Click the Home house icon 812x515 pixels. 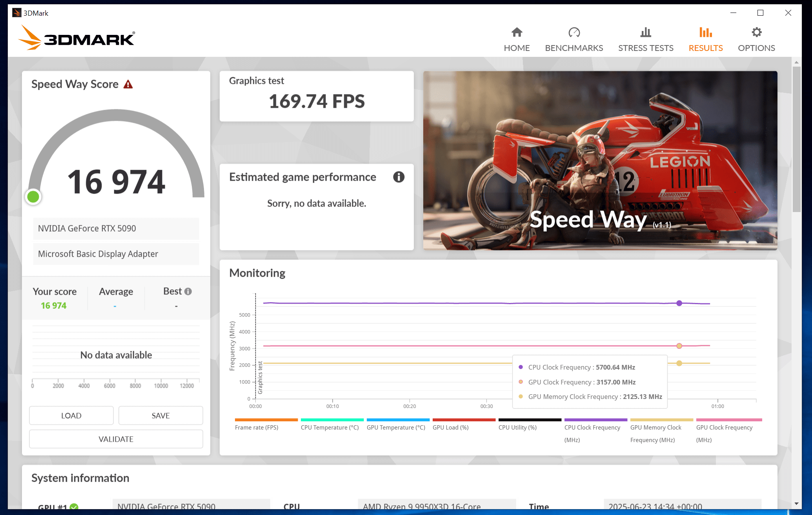517,32
